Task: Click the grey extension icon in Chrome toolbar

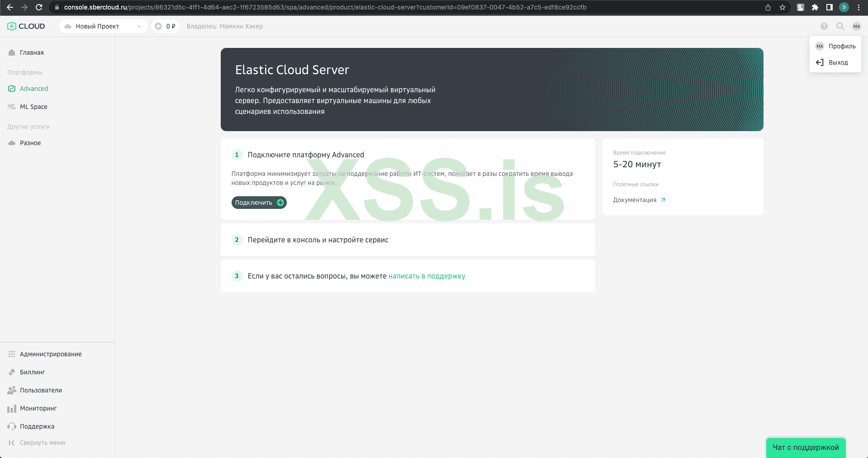Action: click(x=801, y=7)
